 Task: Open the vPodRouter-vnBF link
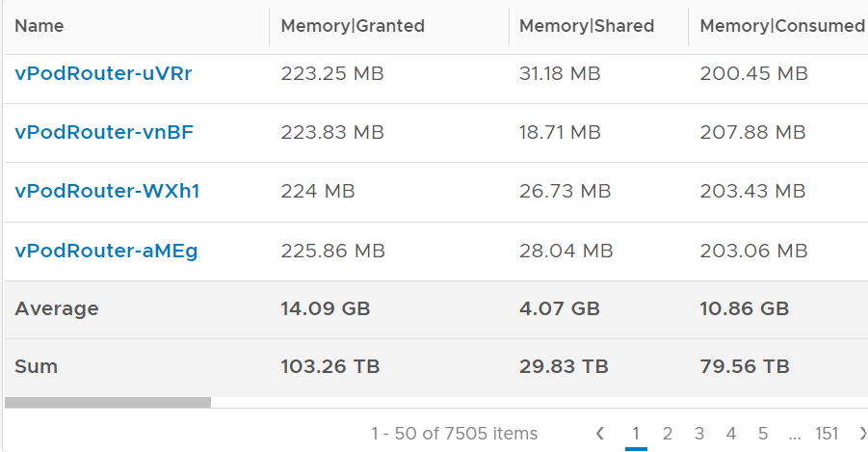[x=104, y=132]
